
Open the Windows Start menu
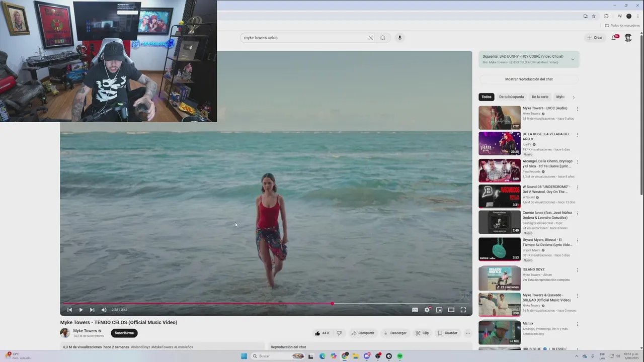[244, 356]
